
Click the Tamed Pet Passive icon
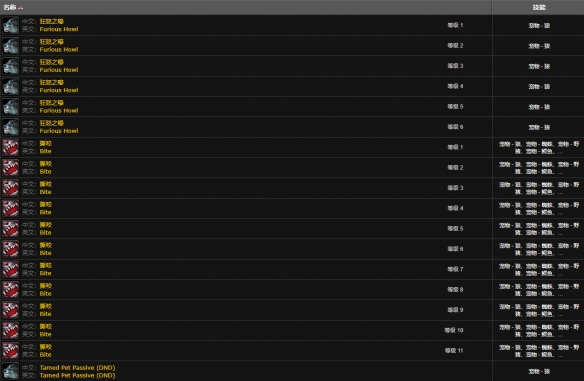pos(10,371)
